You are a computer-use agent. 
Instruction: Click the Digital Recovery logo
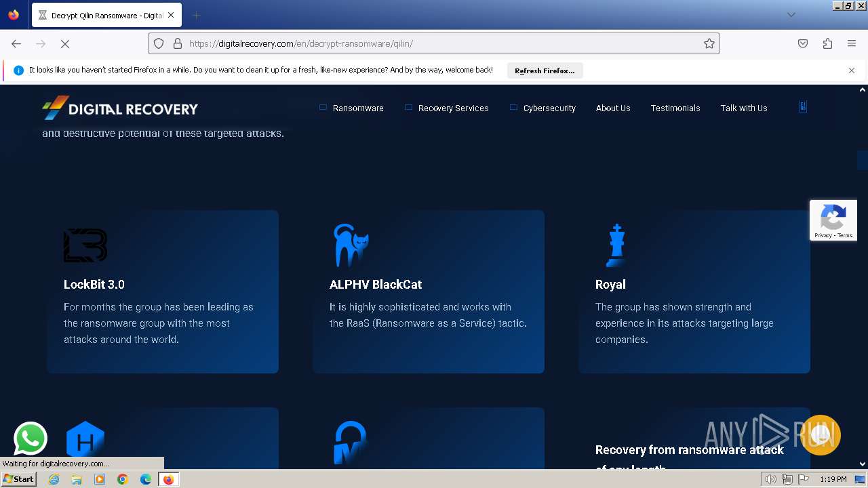tap(120, 108)
